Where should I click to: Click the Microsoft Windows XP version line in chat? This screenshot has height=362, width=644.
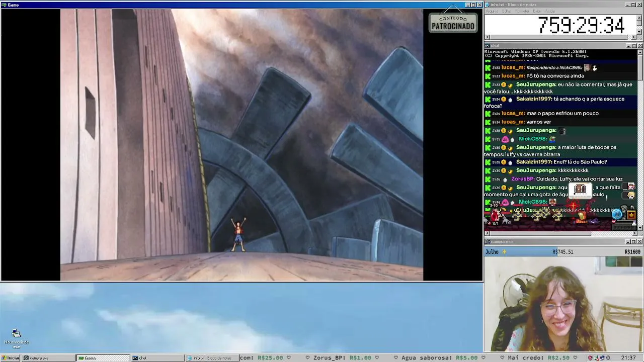point(535,51)
